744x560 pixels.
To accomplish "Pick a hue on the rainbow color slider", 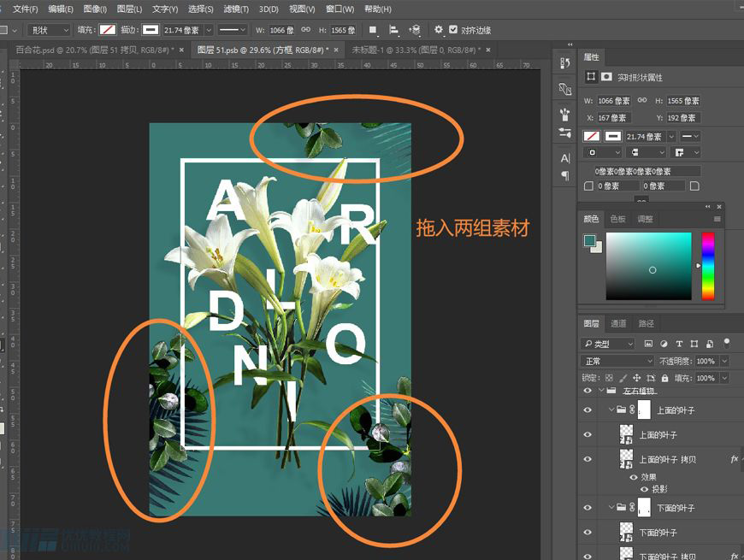I will (708, 265).
